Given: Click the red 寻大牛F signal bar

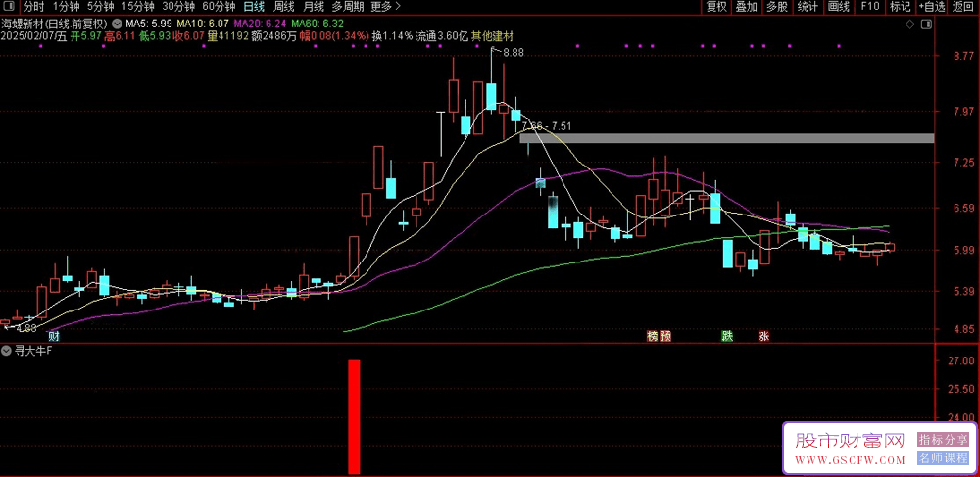Looking at the screenshot, I should [x=354, y=416].
